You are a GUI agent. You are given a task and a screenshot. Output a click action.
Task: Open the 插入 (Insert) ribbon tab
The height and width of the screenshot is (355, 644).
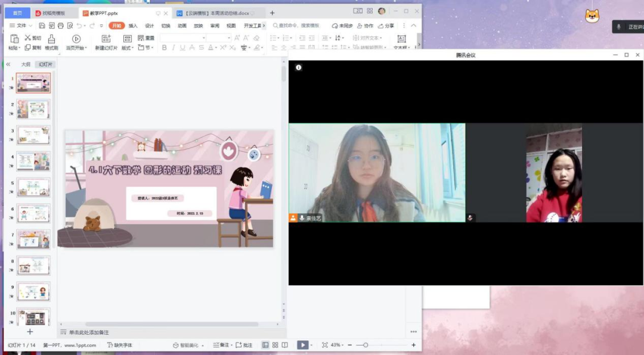133,26
